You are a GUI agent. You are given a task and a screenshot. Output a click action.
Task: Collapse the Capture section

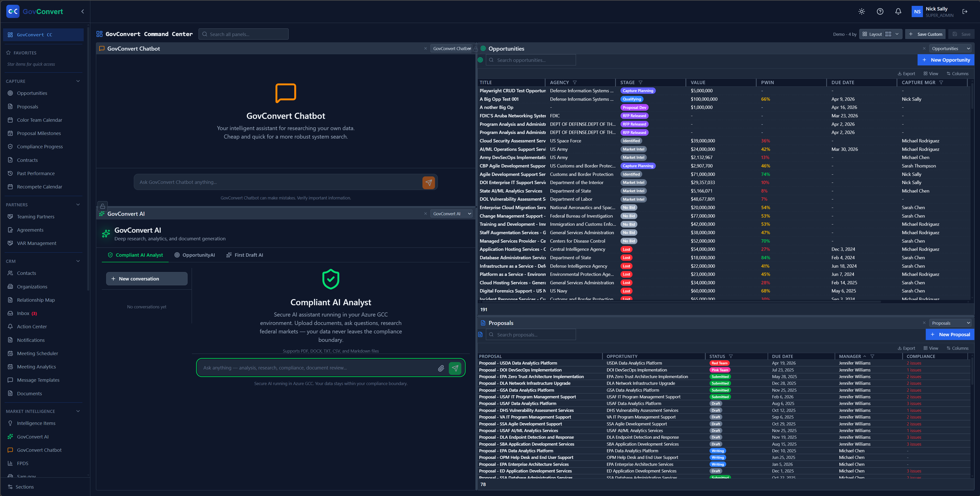(x=78, y=81)
